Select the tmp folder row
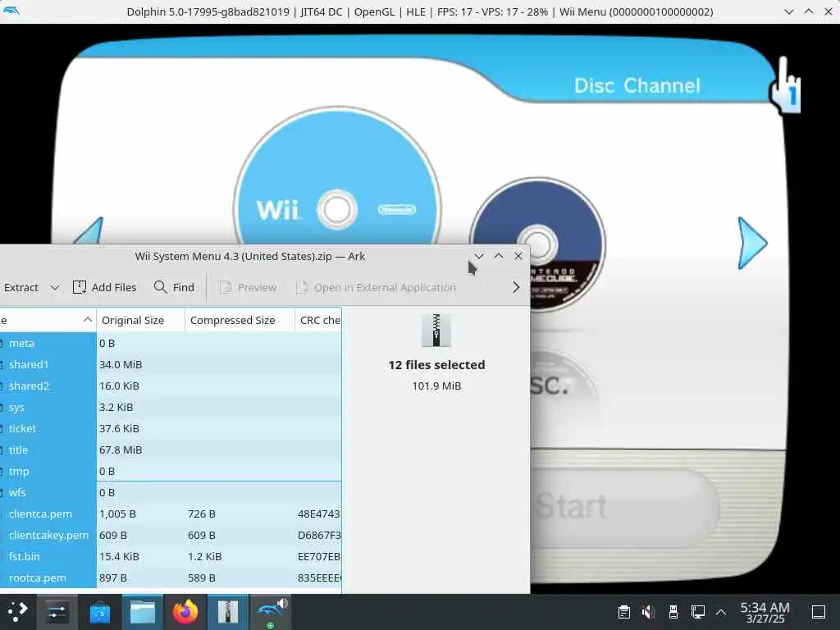This screenshot has width=840, height=630. pyautogui.click(x=171, y=472)
